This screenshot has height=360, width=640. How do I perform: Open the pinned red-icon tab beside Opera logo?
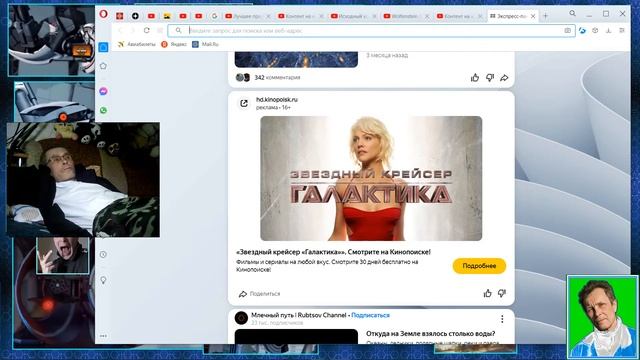[x=120, y=16]
